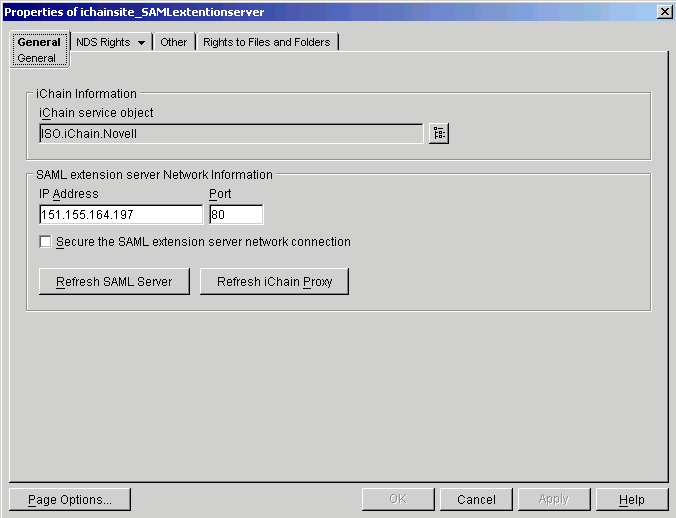Cancel the properties dialog
The width and height of the screenshot is (676, 518).
pos(476,499)
